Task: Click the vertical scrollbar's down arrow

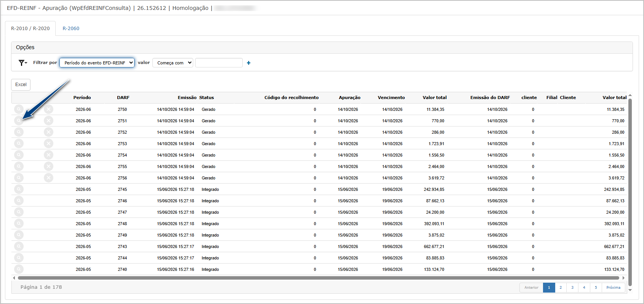Action: [x=630, y=290]
